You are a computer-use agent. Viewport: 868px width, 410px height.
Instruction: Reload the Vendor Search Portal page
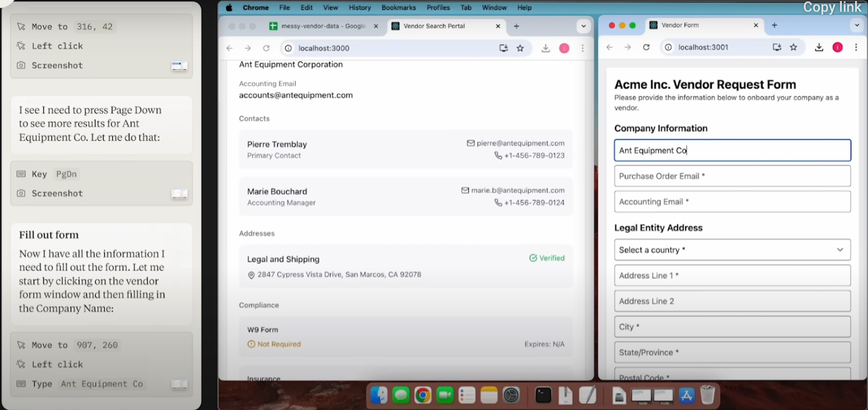click(266, 48)
